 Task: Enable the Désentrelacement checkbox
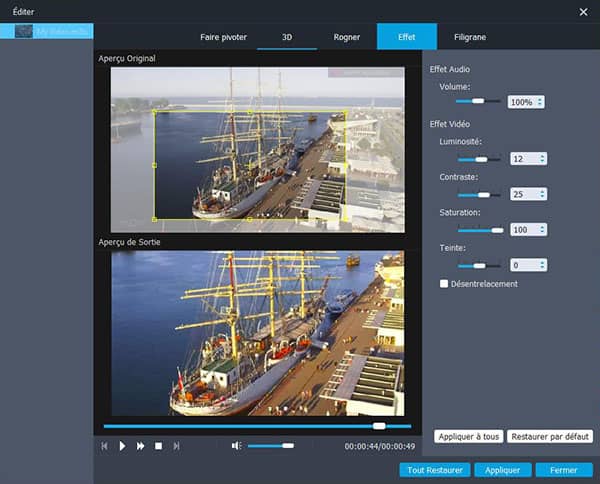444,284
